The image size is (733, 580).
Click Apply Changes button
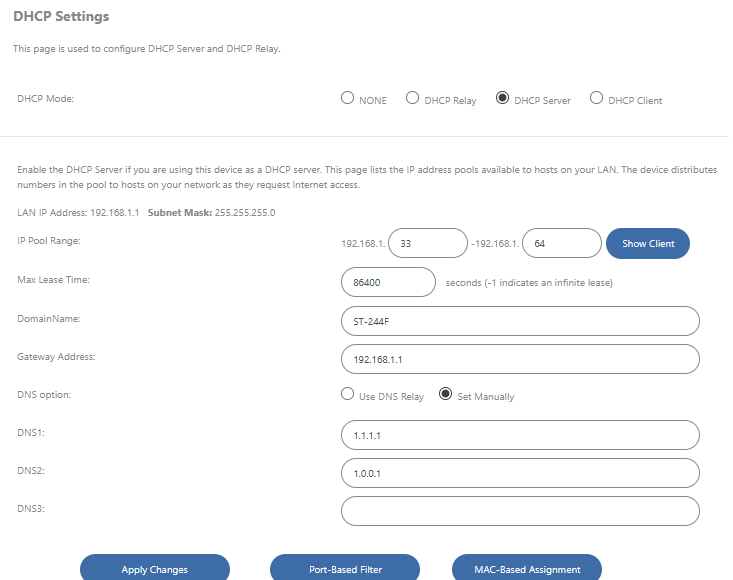tap(155, 568)
